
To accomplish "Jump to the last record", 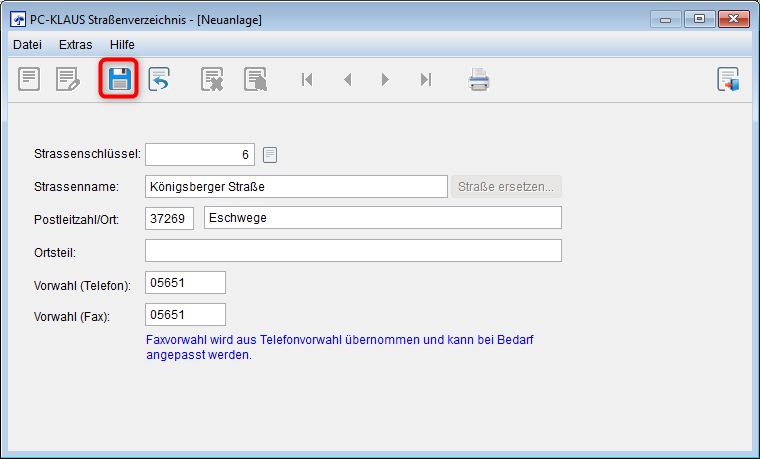I will pos(425,80).
